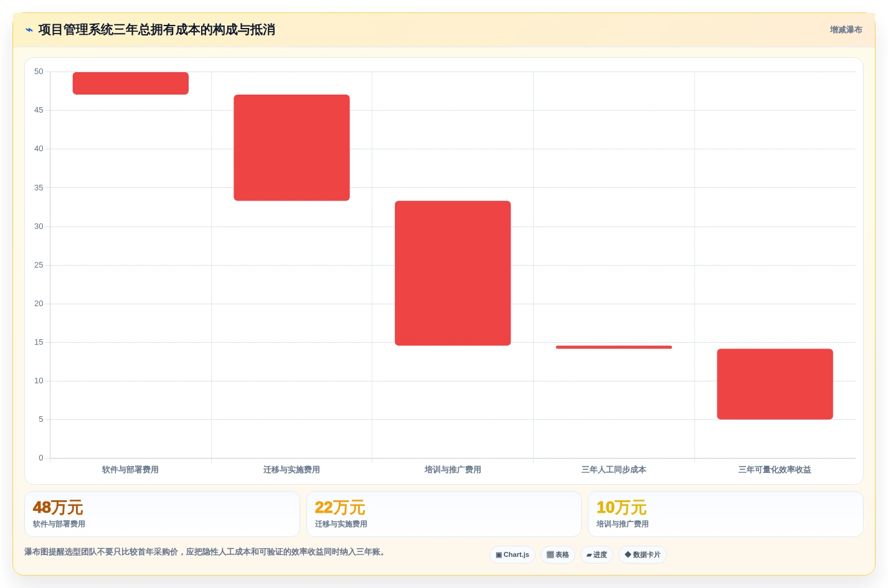
Task: Click the x-axis label 软件与部署费用
Action: pyautogui.click(x=130, y=470)
